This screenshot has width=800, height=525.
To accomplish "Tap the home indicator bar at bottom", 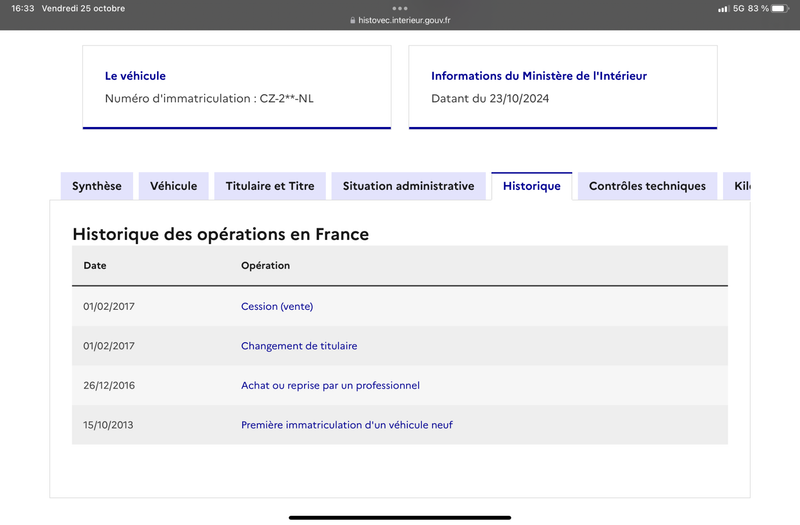I will [400, 517].
